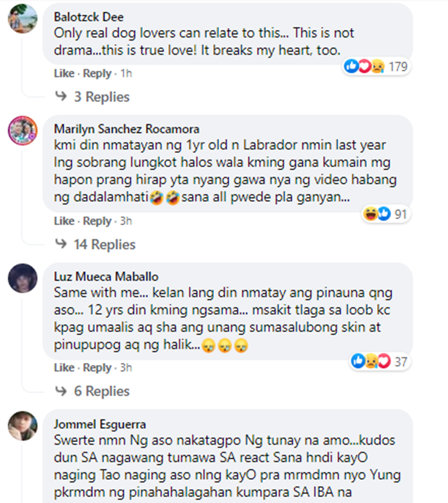Open Jommel Esguerra's name link
This screenshot has width=448, height=503.
pyautogui.click(x=100, y=424)
